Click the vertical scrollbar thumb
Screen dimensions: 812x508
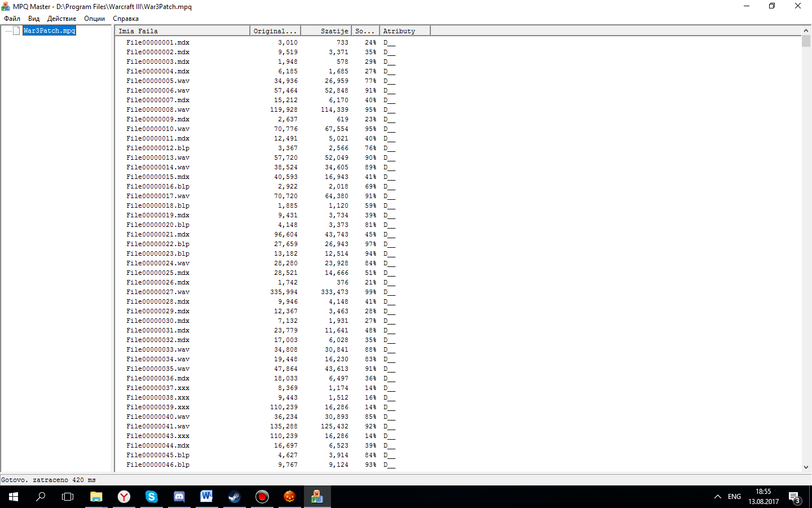pos(806,41)
